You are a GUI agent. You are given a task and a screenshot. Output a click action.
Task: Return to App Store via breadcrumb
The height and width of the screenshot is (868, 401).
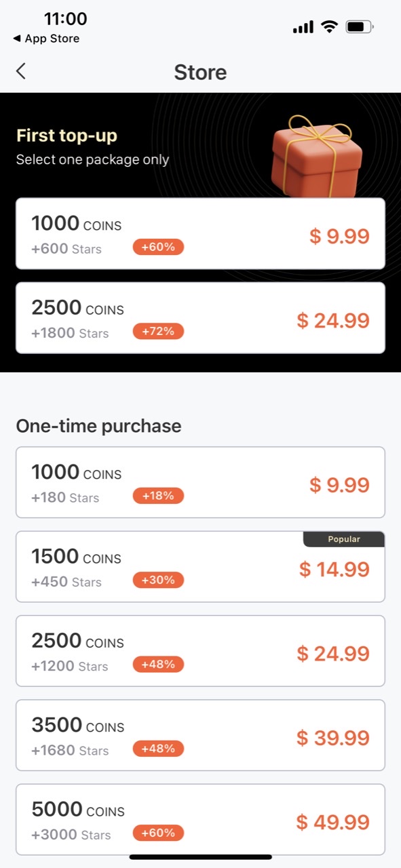click(x=46, y=39)
